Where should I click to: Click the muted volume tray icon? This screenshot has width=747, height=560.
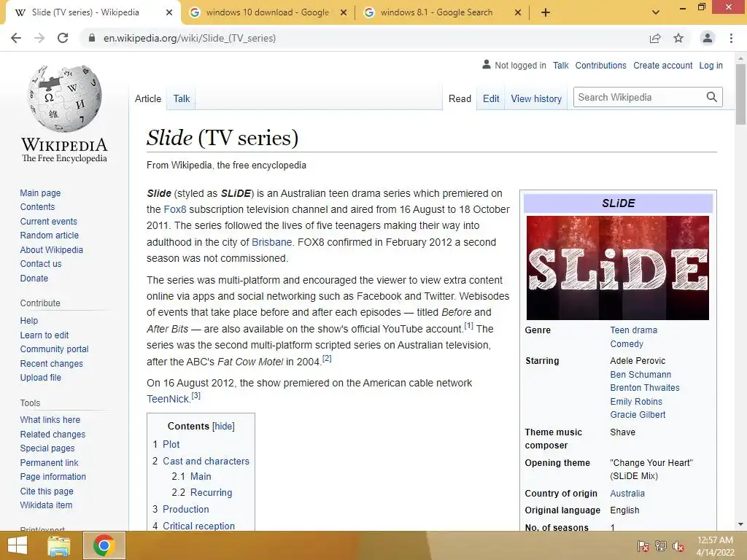(678, 545)
